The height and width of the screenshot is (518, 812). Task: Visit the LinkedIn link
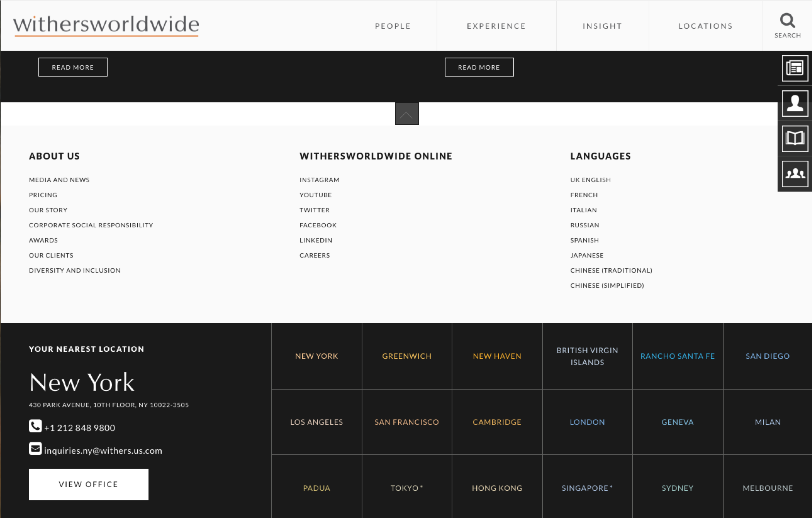pyautogui.click(x=316, y=240)
